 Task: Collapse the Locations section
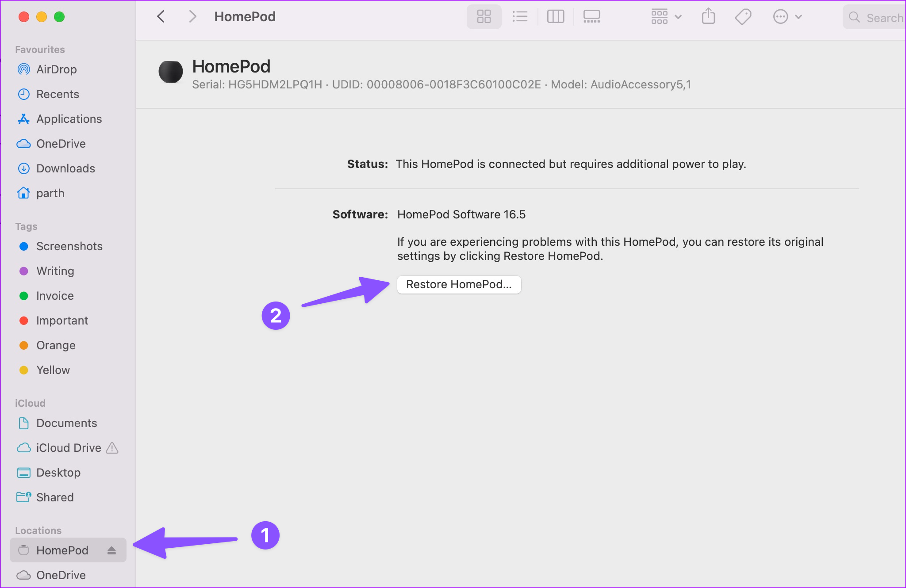38,530
